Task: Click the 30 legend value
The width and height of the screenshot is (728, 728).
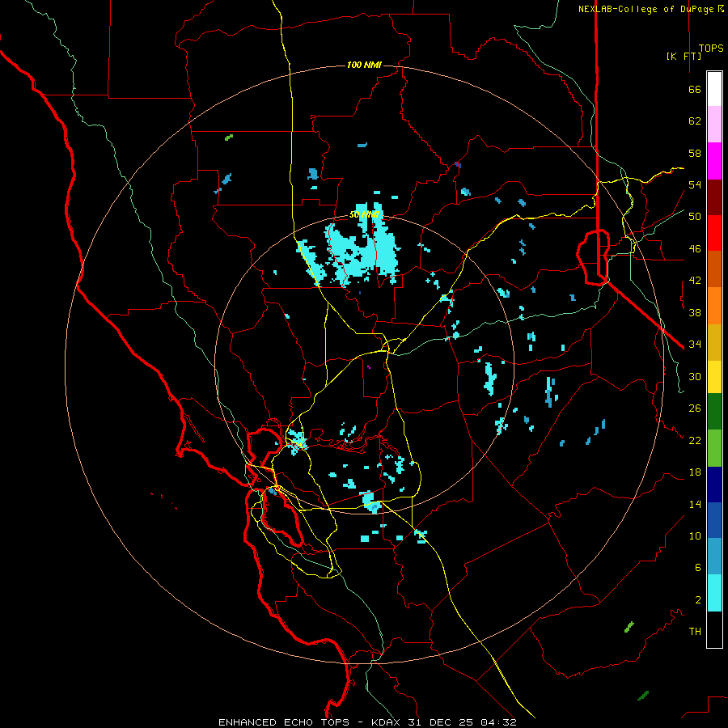Action: 695,376
